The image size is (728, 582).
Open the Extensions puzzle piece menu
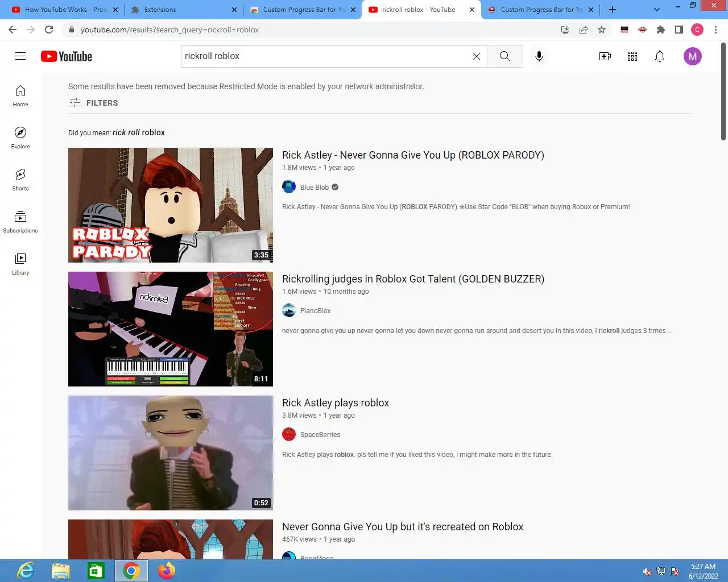coord(661,30)
